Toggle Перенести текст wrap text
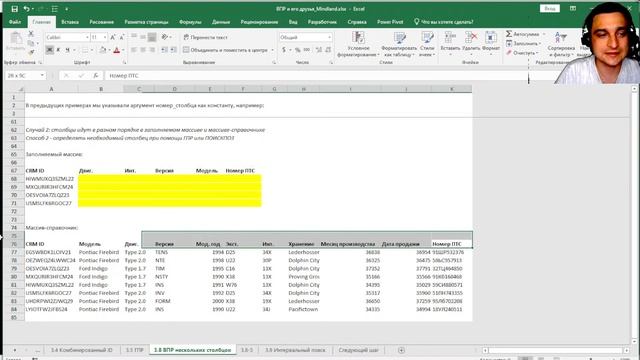This screenshot has width=640, height=360. [x=205, y=37]
